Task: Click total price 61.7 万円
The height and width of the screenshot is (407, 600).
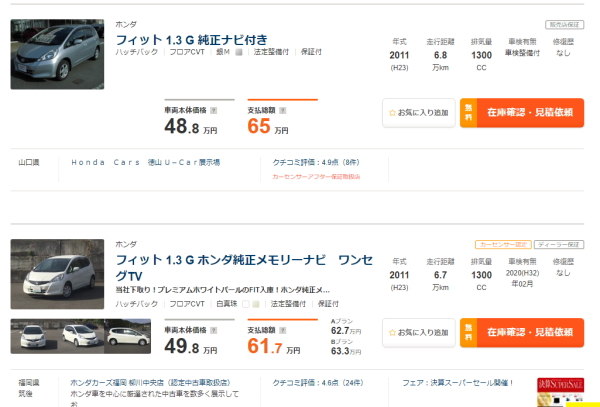Action: (273, 346)
